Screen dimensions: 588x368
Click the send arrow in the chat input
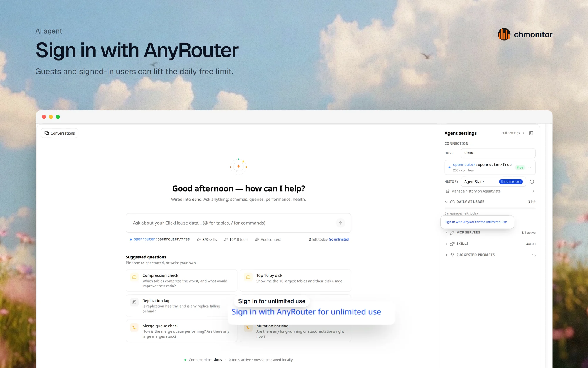340,223
